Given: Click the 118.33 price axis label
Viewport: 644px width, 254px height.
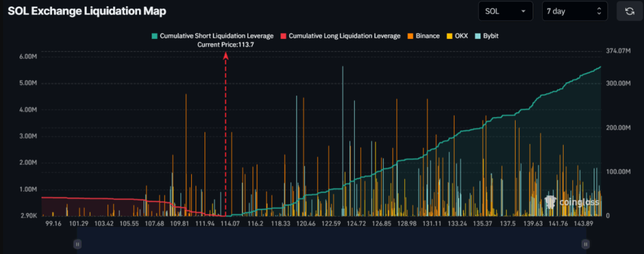Looking at the screenshot, I should (280, 224).
